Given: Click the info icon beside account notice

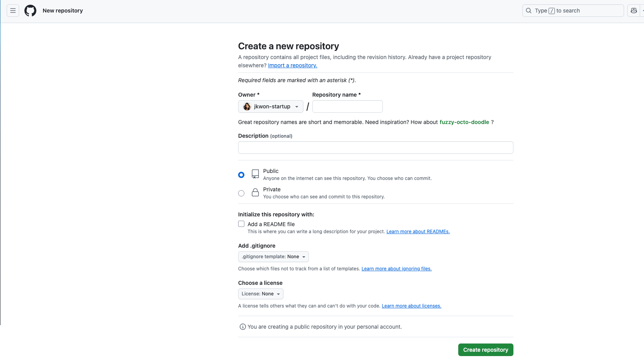Looking at the screenshot, I should pos(242,327).
